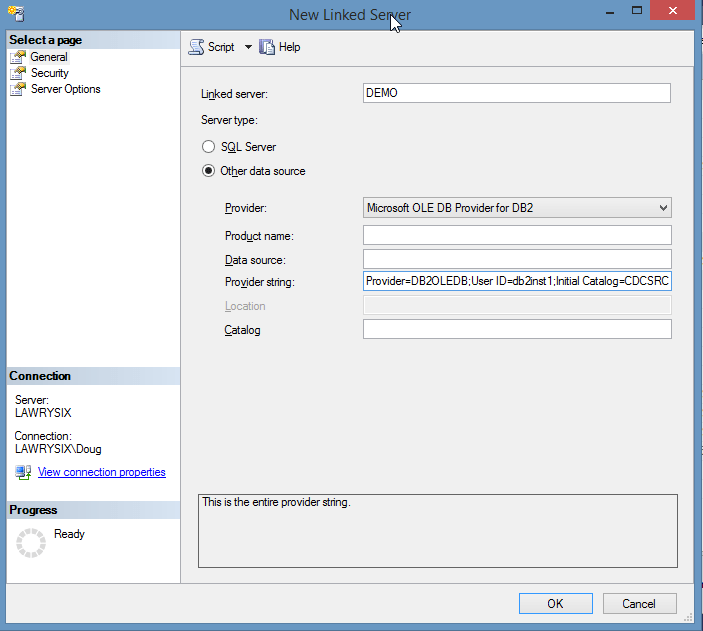Open the Security page
The height and width of the screenshot is (631, 703).
coord(49,73)
